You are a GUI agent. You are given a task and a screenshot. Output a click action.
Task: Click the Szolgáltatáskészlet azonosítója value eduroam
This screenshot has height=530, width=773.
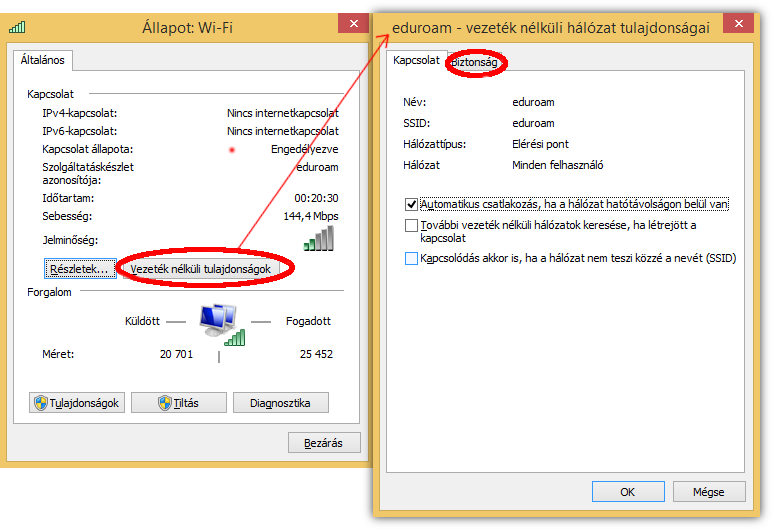point(317,167)
